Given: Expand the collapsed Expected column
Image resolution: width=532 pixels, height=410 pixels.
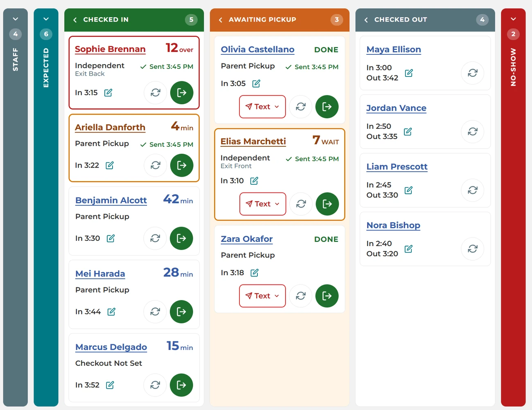Looking at the screenshot, I should 46,19.
